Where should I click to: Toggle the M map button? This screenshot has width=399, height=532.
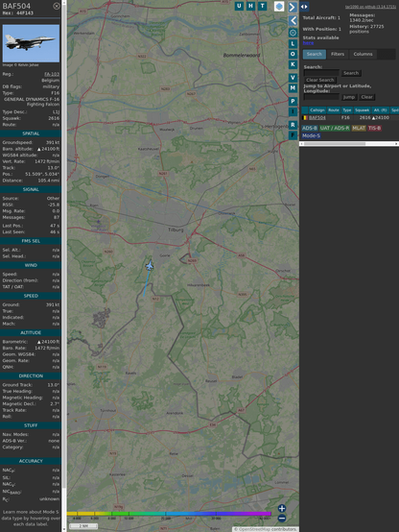(x=293, y=88)
